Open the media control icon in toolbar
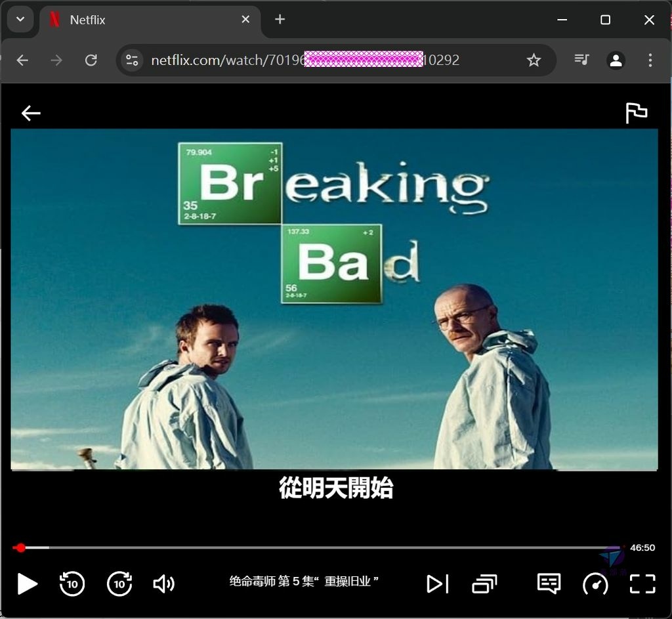 point(581,60)
